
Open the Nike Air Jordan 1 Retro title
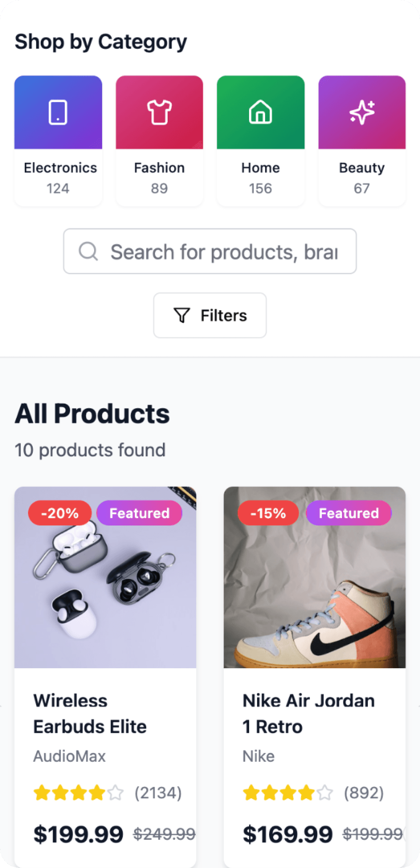coord(309,714)
